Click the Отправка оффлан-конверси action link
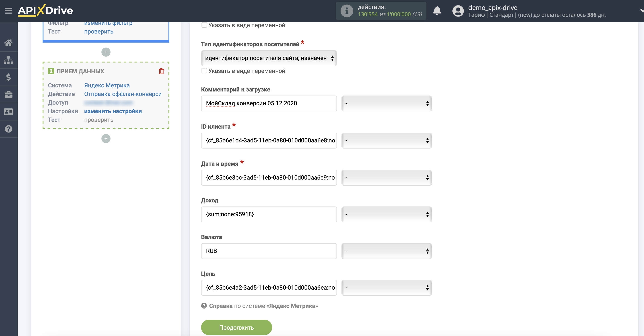The height and width of the screenshot is (336, 644). tap(123, 94)
